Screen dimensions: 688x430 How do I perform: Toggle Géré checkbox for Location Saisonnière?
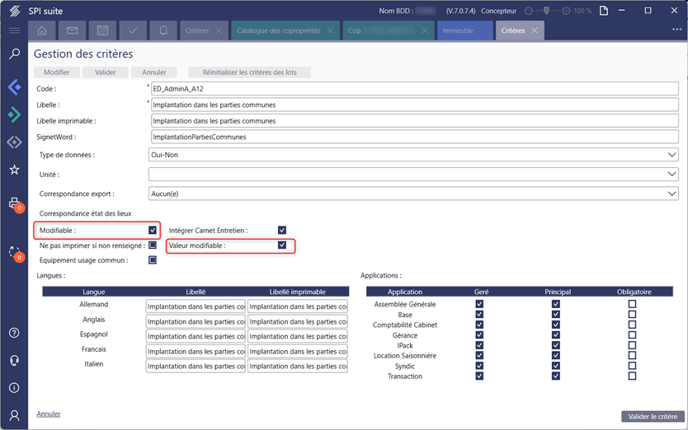pos(479,355)
